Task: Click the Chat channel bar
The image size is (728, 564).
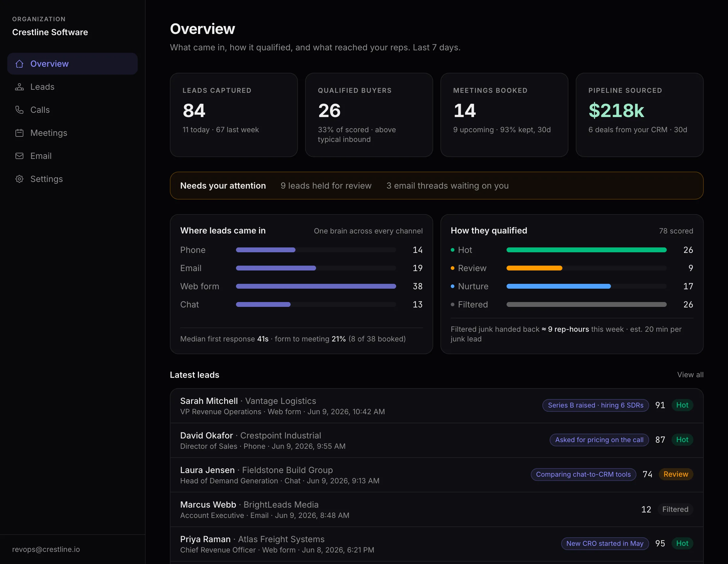Action: (x=316, y=304)
